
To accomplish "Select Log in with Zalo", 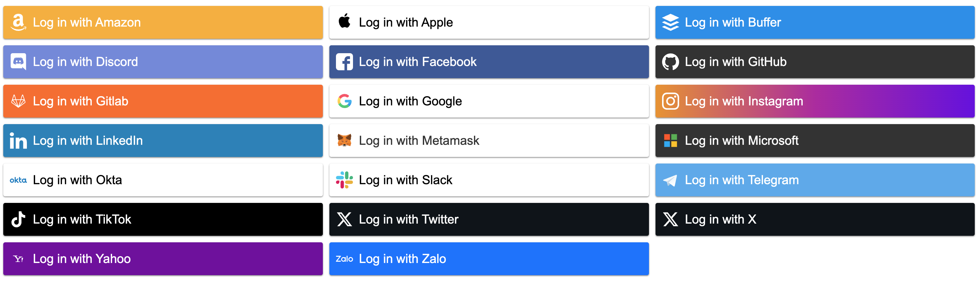I will [x=489, y=259].
